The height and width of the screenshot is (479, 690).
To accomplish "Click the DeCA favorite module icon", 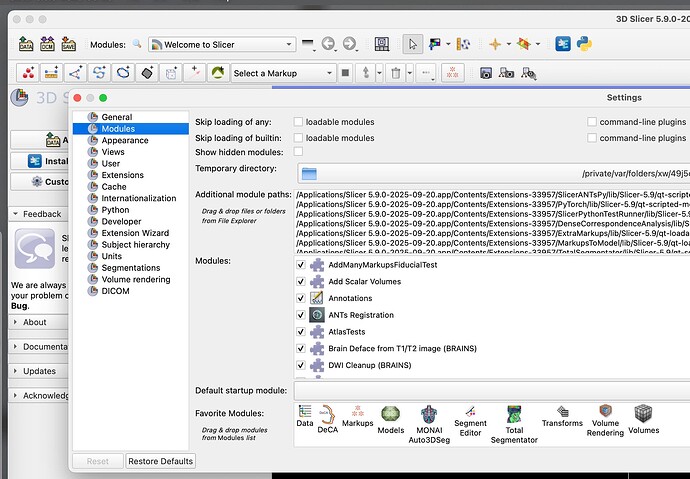I will click(328, 418).
